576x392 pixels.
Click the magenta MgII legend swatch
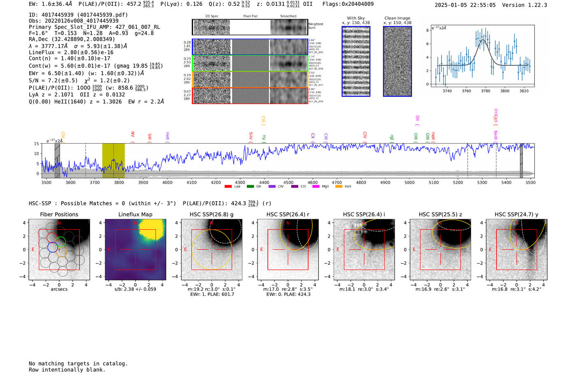coord(316,187)
